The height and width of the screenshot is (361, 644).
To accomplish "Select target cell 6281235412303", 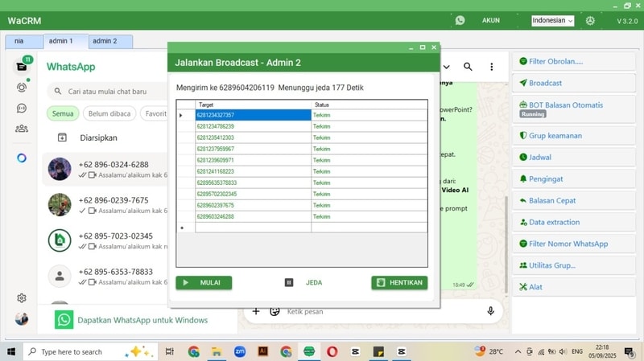I will 253,137.
